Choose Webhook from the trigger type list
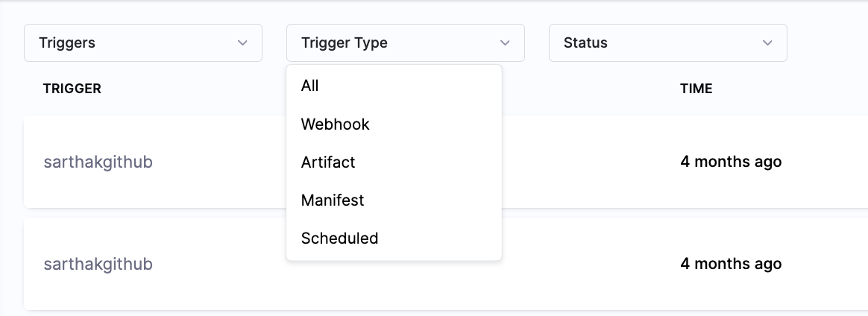The image size is (868, 316). pos(336,124)
